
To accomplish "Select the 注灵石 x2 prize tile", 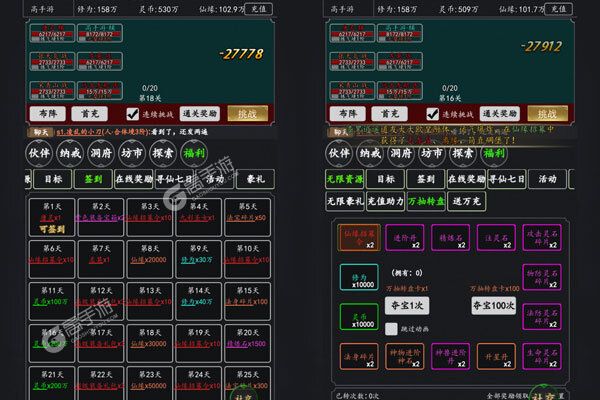I will [x=496, y=238].
